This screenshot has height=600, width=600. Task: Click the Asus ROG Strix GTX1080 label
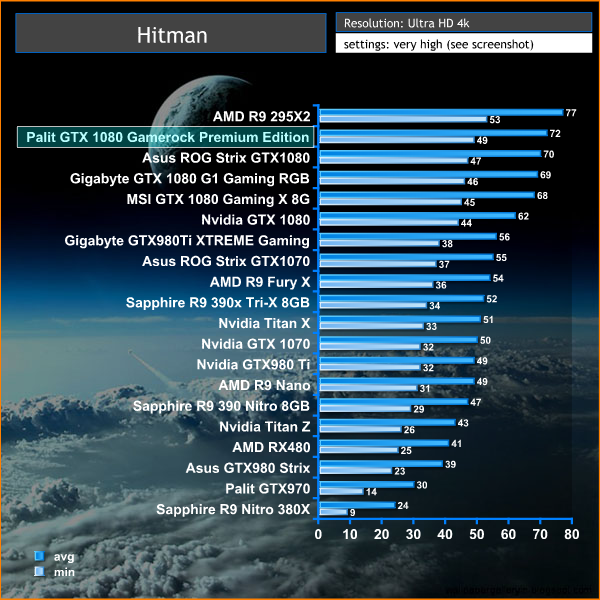(x=226, y=158)
